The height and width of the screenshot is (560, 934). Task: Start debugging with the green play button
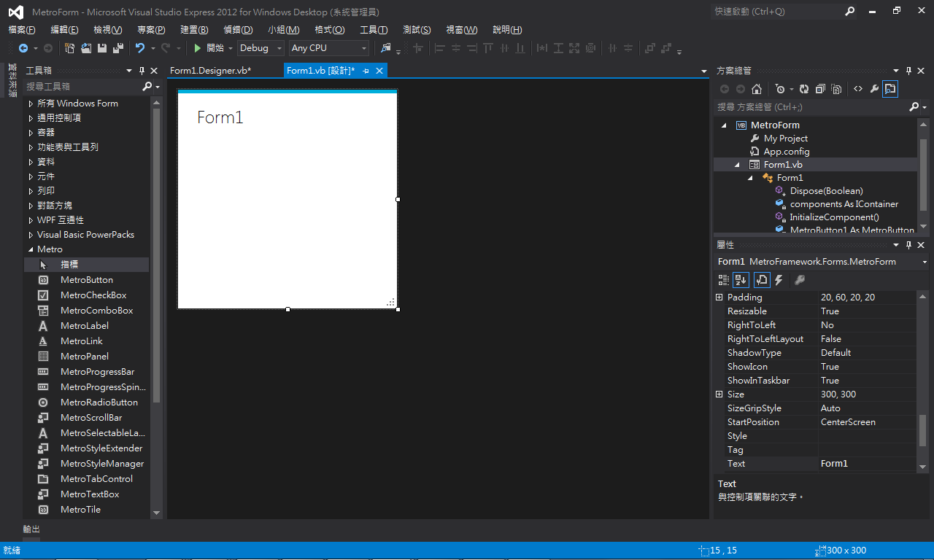click(197, 48)
